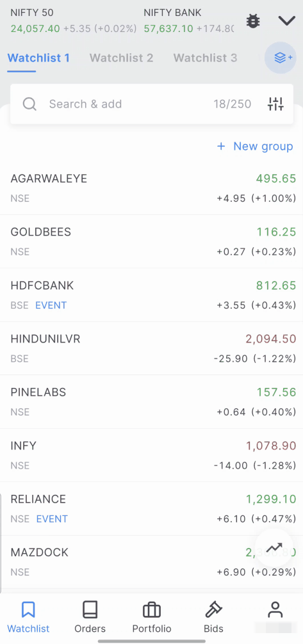The width and height of the screenshot is (303, 644).
Task: Tap the magnifying glass search icon
Action: point(29,104)
